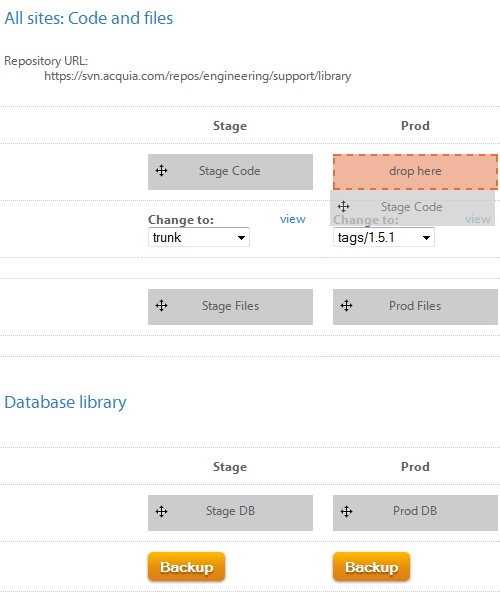Grab the move icon on Stage Files
Image resolution: width=500 pixels, height=592 pixels.
click(x=162, y=305)
